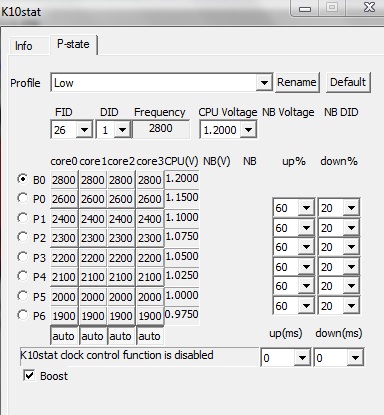Open the up% dropdown in P0 row
The height and width of the screenshot is (415, 384).
293,208
